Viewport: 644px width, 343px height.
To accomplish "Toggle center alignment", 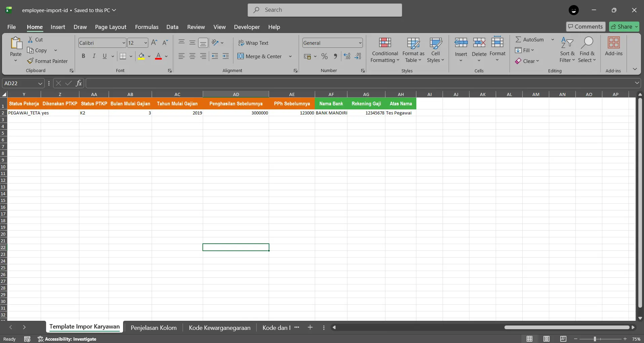I will point(192,56).
